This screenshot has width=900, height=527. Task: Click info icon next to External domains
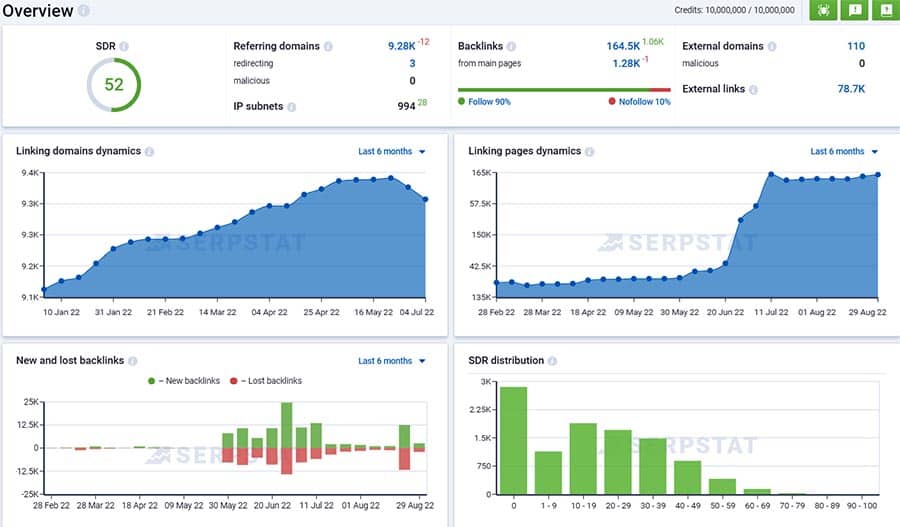pyautogui.click(x=772, y=46)
